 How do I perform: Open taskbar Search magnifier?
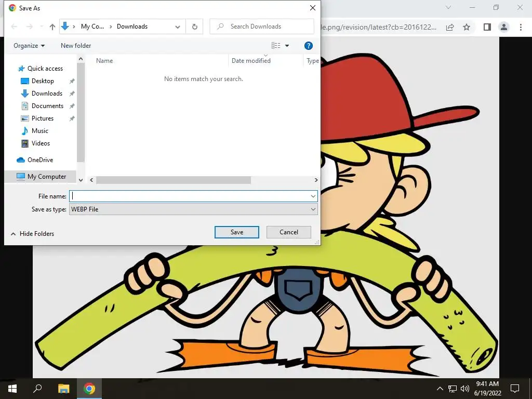tap(37, 389)
